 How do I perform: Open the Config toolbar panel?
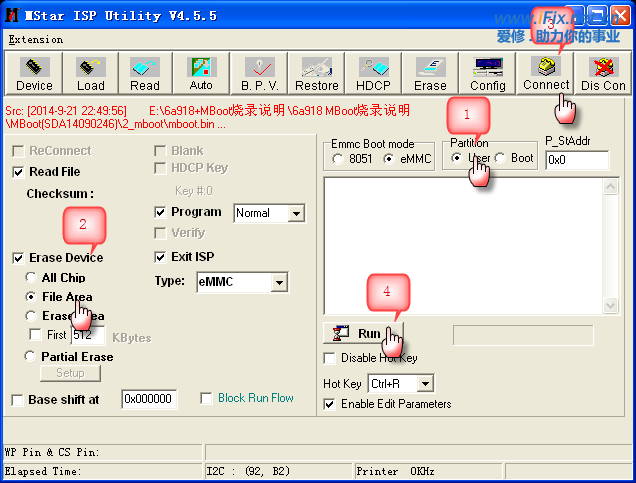[x=488, y=74]
